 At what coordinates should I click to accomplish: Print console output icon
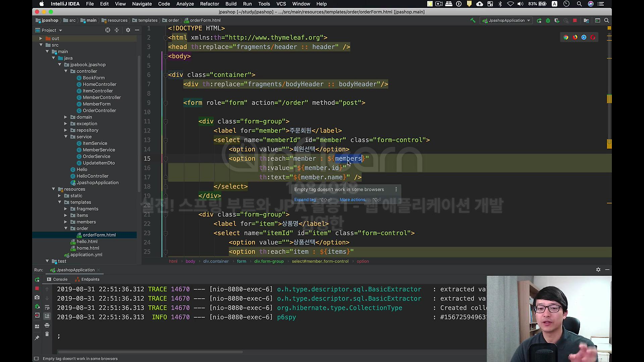tap(47, 325)
